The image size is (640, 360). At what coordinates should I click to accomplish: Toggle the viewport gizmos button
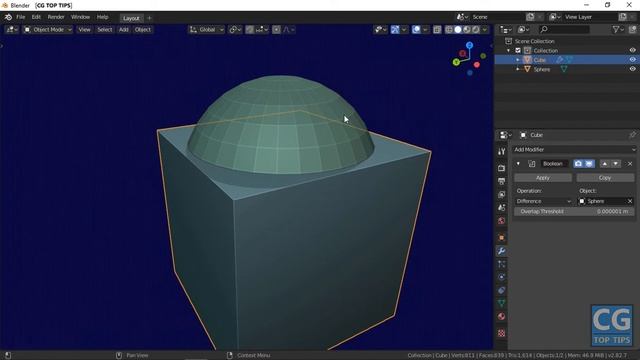395,30
